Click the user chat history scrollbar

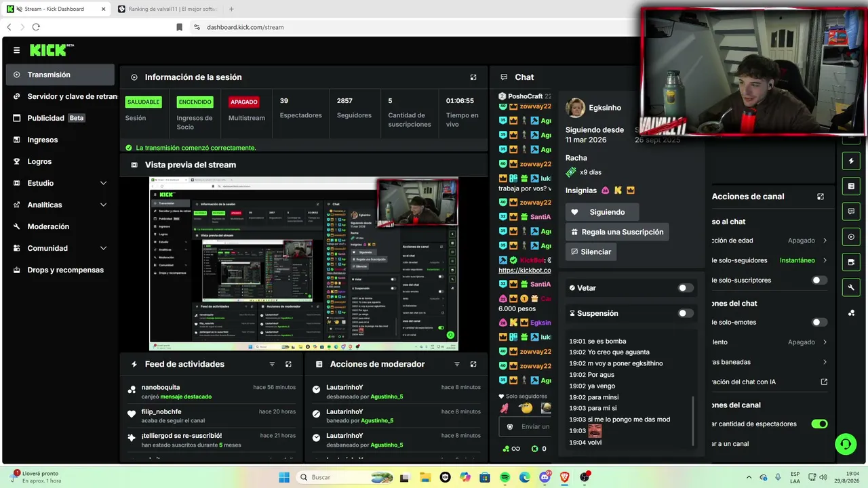(693, 421)
